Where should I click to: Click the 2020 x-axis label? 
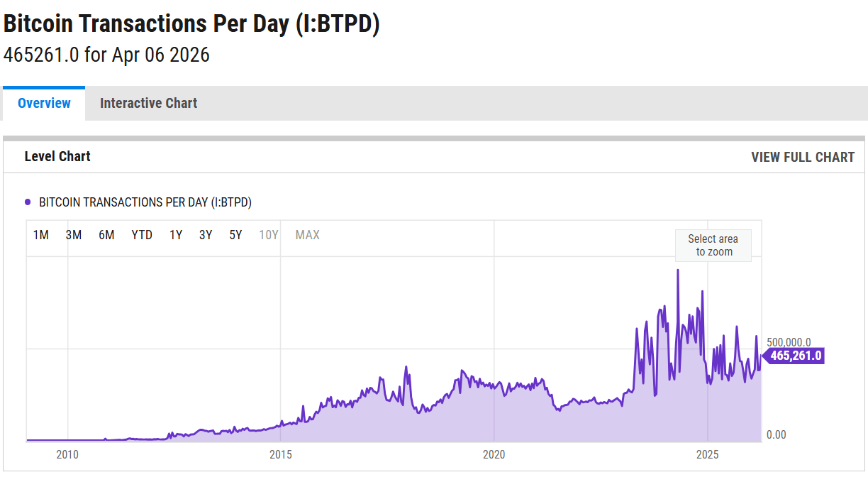(495, 454)
